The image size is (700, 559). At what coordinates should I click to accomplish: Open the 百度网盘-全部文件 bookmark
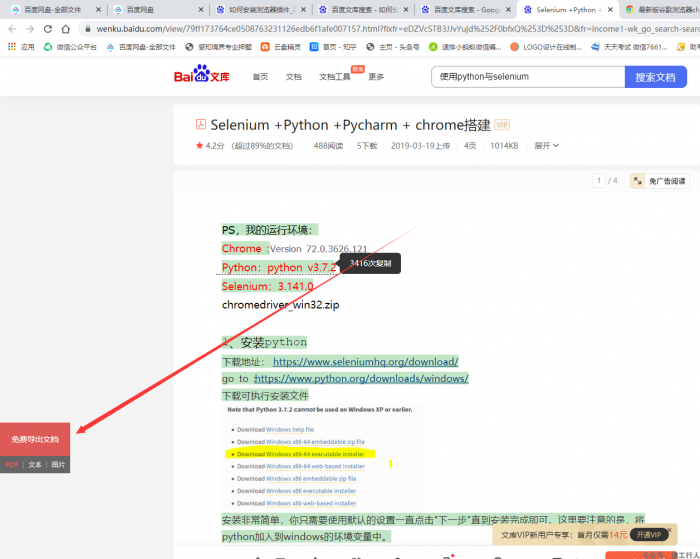(x=141, y=46)
